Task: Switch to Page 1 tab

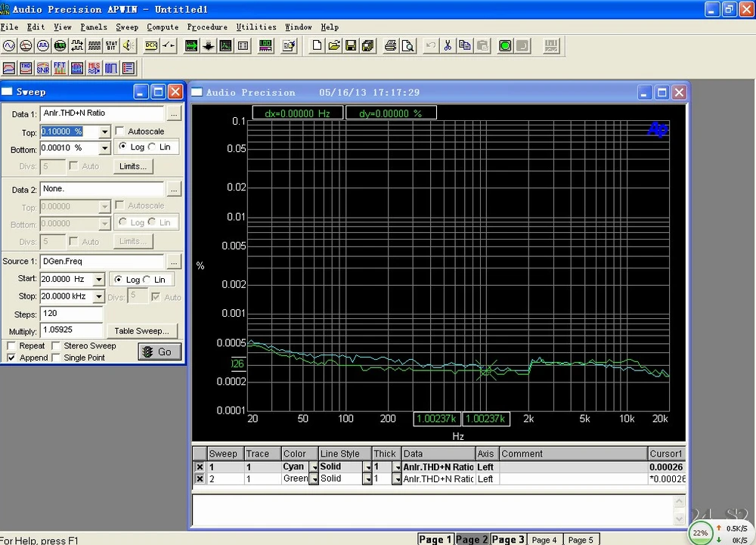Action: 435,539
